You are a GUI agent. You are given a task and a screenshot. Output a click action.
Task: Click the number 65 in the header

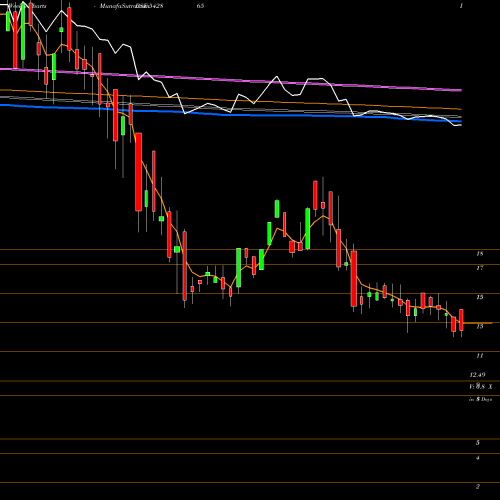point(200,6)
